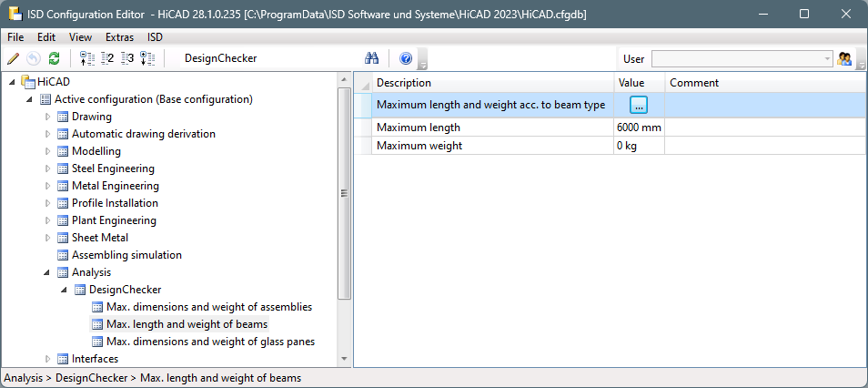Expand the Drawing node

47,117
